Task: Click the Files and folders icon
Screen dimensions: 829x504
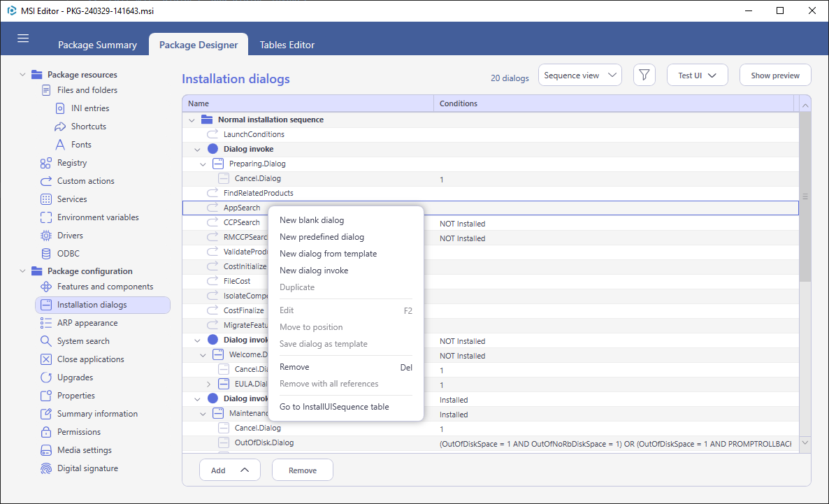Action: click(x=47, y=90)
